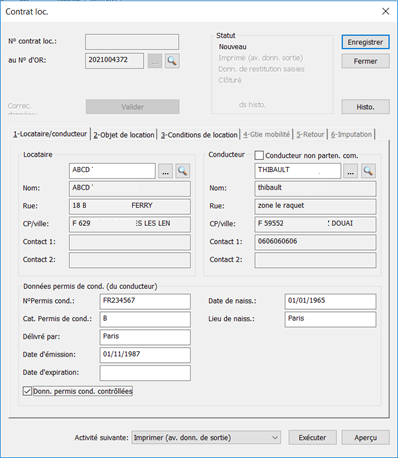The height and width of the screenshot is (458, 398).
Task: Toggle Conducteur non parten. com. checkbox
Action: (259, 155)
